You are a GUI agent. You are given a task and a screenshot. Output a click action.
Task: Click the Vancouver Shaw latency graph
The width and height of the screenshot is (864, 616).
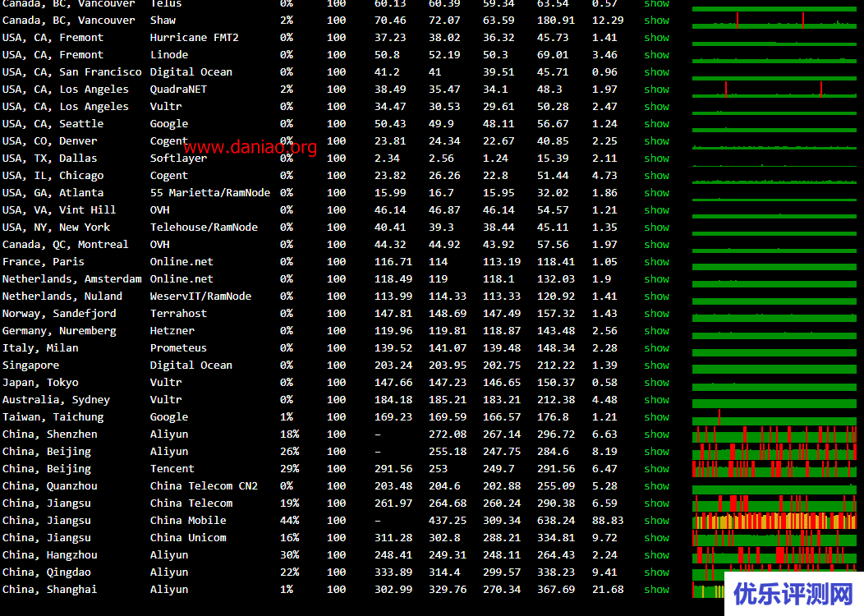(x=774, y=21)
